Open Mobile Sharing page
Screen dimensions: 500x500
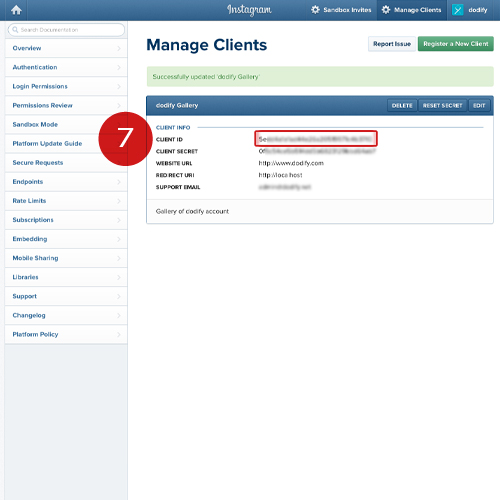click(66, 258)
